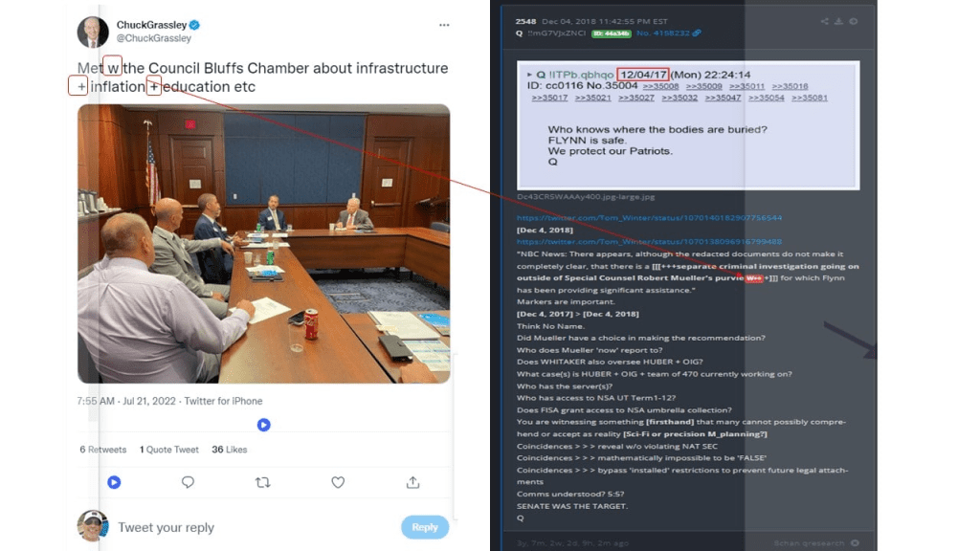Click the link icon beside No. 4158232
This screenshot has height=551, width=980.
697,33
